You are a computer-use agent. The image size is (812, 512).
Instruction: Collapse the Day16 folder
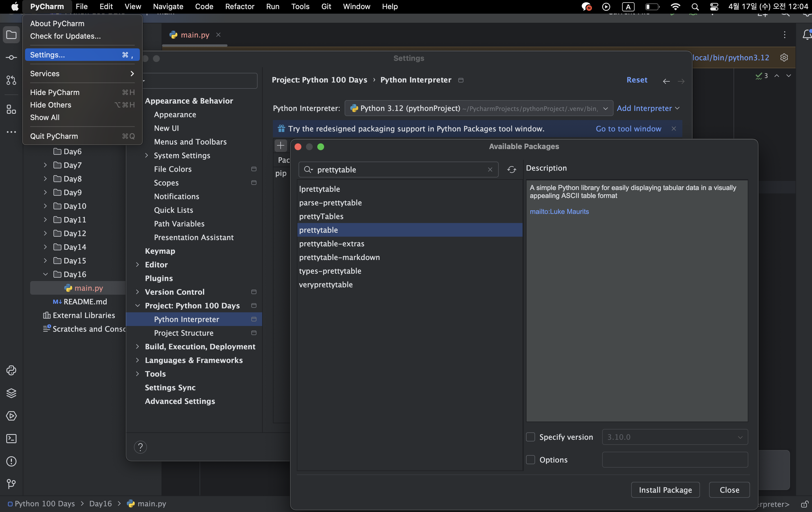45,274
